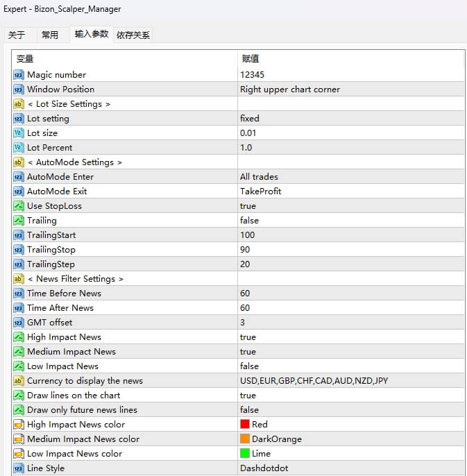Viewport: 467px width, 476px height.
Task: Select the Medium Impact News boolean icon
Action: tap(19, 352)
